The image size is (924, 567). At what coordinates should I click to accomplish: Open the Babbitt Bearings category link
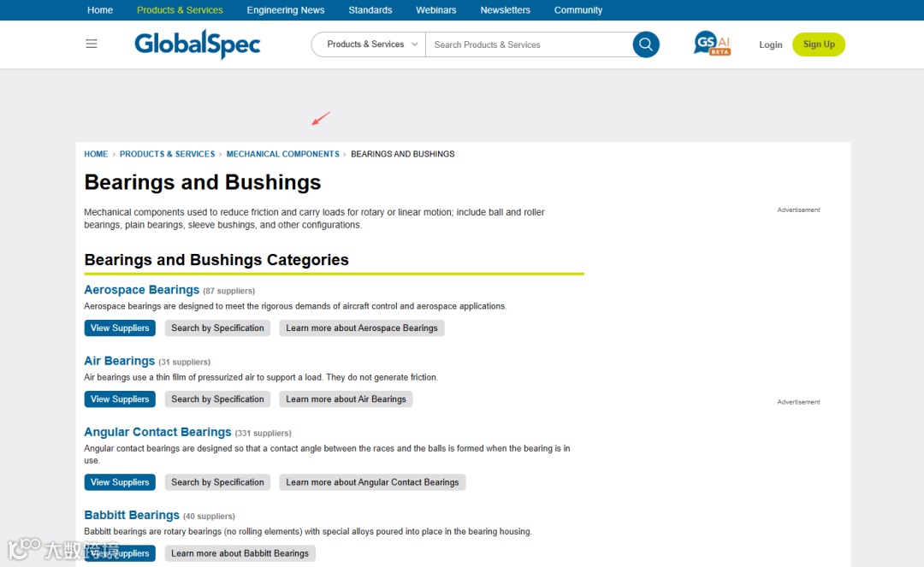click(132, 515)
